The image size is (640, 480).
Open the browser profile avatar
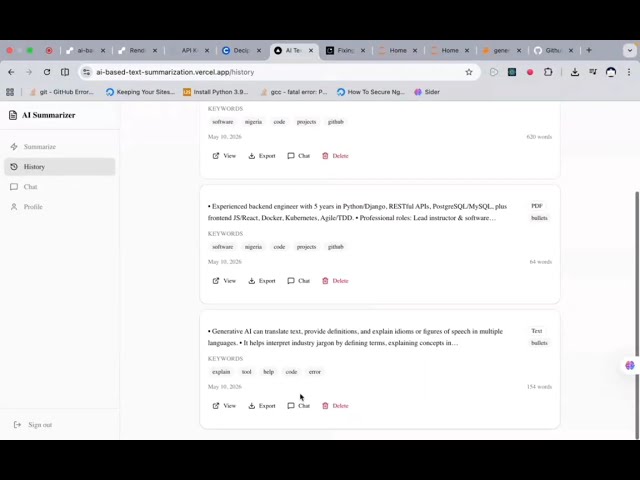611,72
